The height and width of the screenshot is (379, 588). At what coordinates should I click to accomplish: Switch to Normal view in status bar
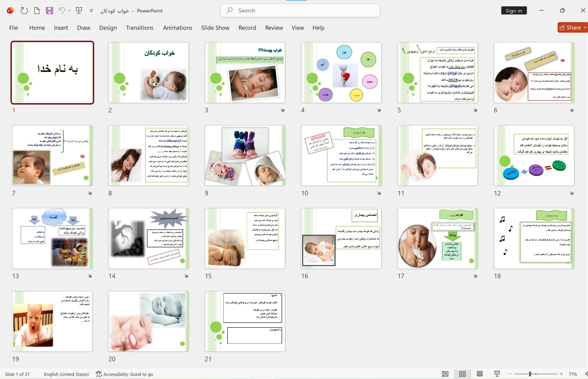(x=445, y=374)
